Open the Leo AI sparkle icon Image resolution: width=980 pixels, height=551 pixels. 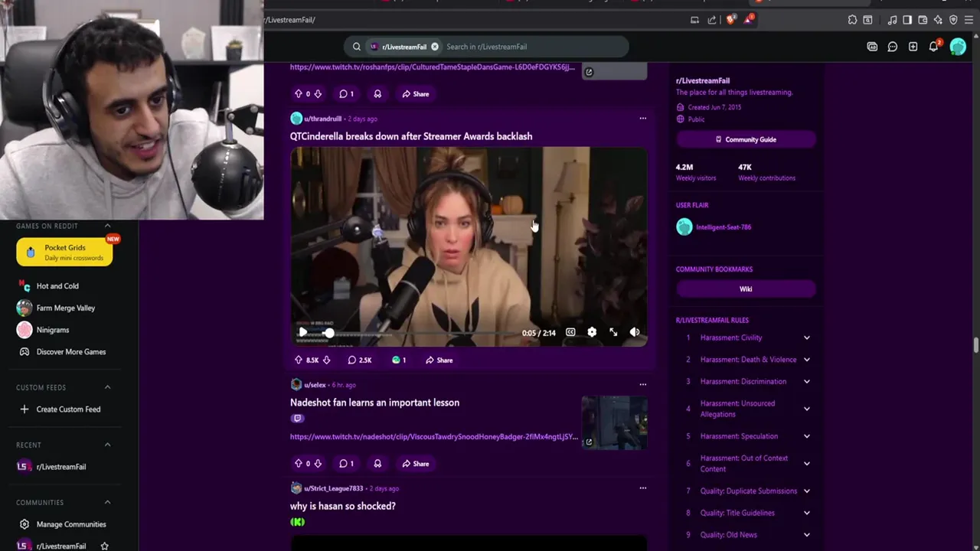[x=938, y=20]
